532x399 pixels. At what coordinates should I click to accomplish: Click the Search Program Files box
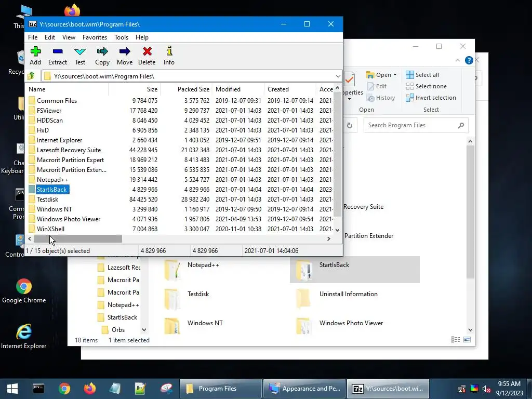coord(416,125)
